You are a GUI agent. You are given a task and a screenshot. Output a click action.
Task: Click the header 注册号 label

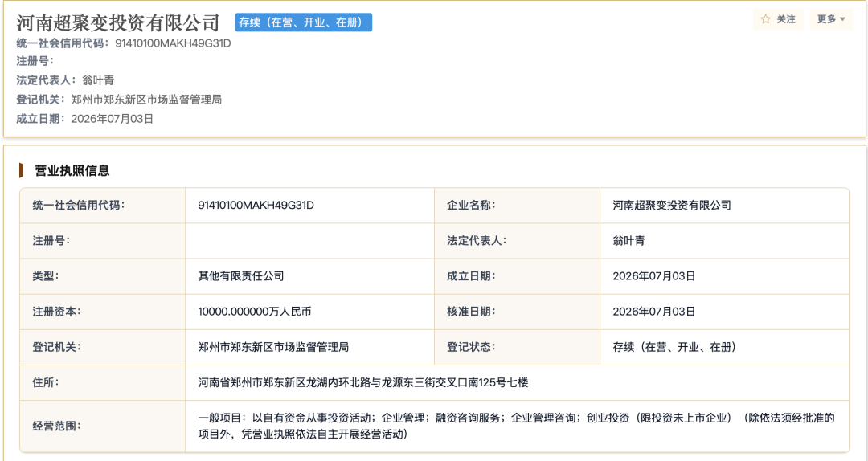pyautogui.click(x=35, y=61)
